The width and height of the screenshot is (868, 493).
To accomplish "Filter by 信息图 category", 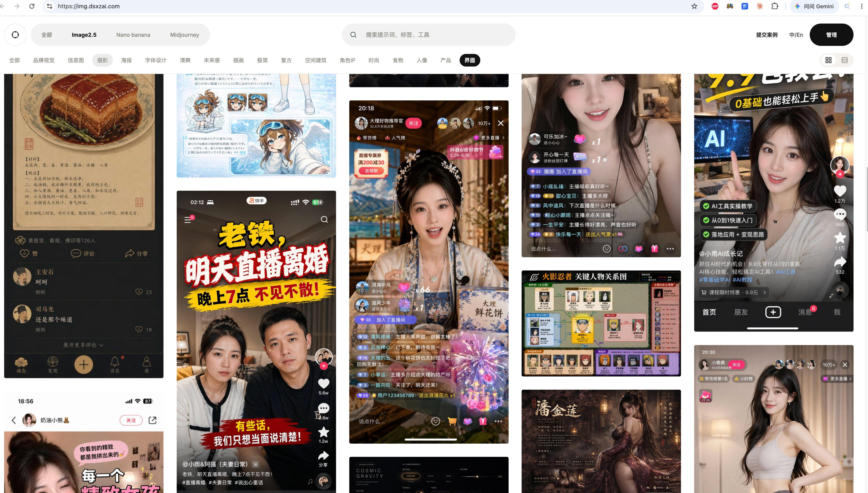I will (x=75, y=60).
